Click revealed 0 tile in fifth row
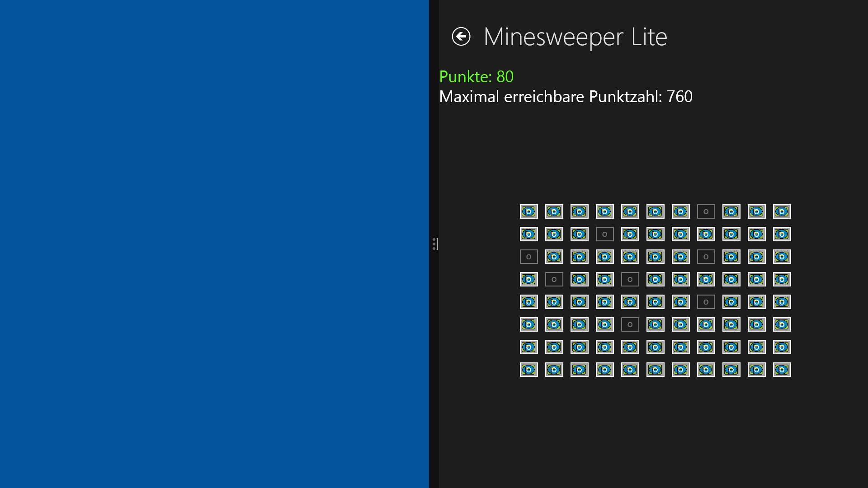The image size is (868, 488). tap(706, 302)
